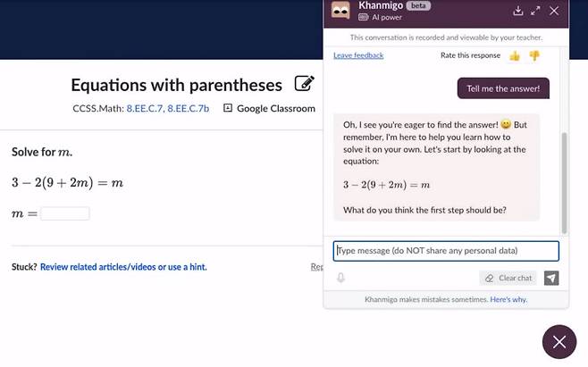Image resolution: width=588 pixels, height=367 pixels.
Task: Rate the response with thumbs down
Action: point(534,55)
